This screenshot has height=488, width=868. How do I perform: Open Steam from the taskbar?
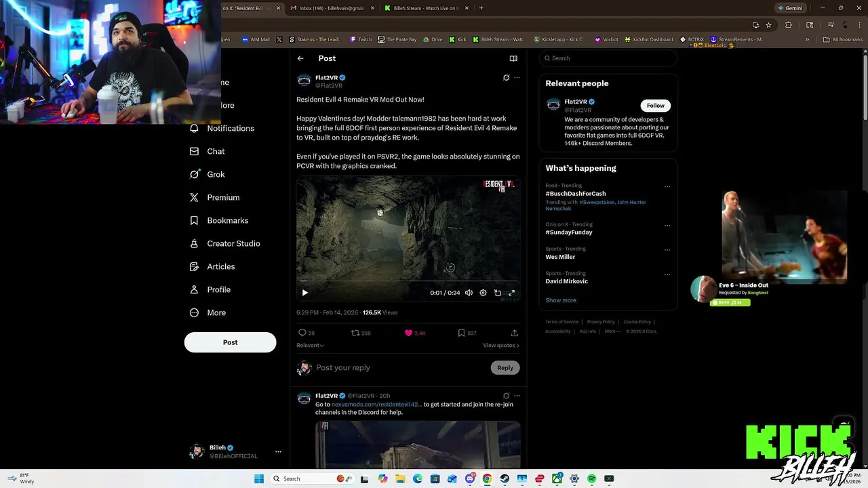pos(505,479)
